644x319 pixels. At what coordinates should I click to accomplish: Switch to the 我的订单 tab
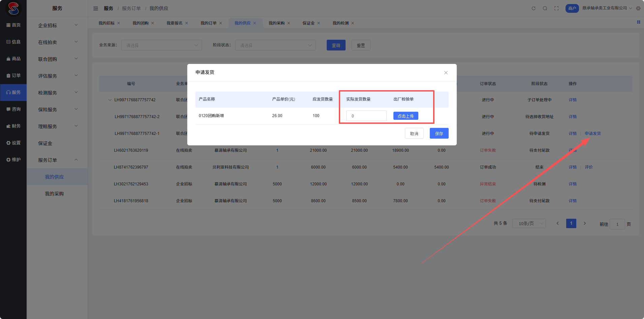tap(208, 23)
